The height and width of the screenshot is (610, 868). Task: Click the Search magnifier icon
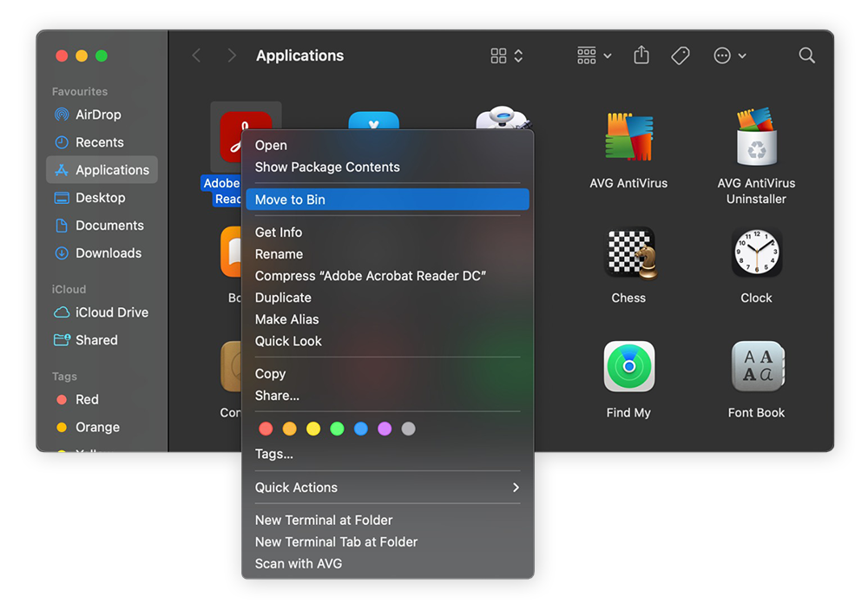coord(806,56)
